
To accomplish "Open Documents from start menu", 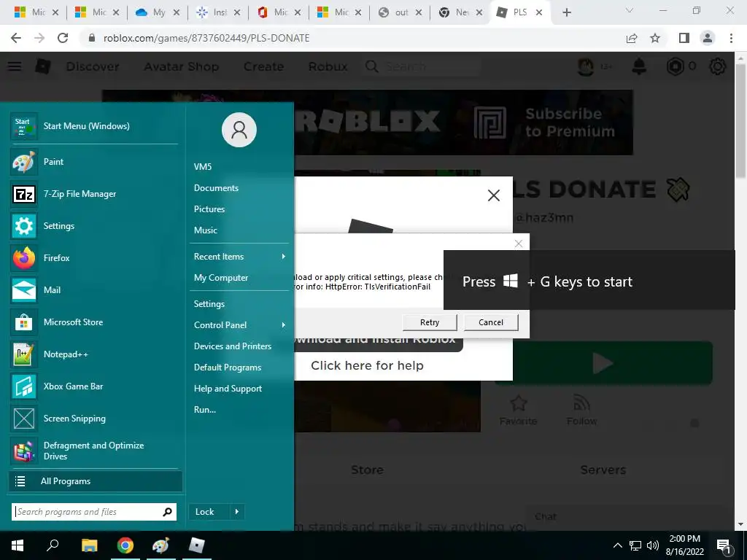I will tap(216, 188).
